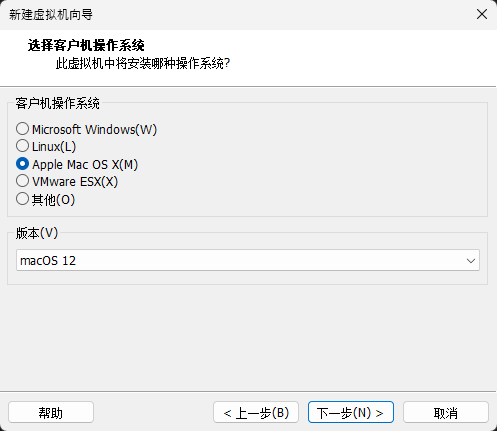The image size is (497, 431).
Task: Click the 'Microsoft Windows(W)' label text
Action: tap(94, 129)
